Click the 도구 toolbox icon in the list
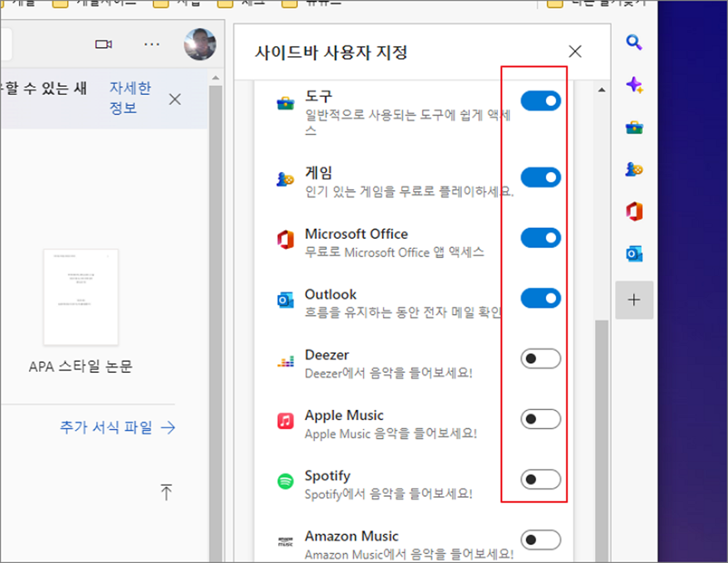 click(x=285, y=104)
